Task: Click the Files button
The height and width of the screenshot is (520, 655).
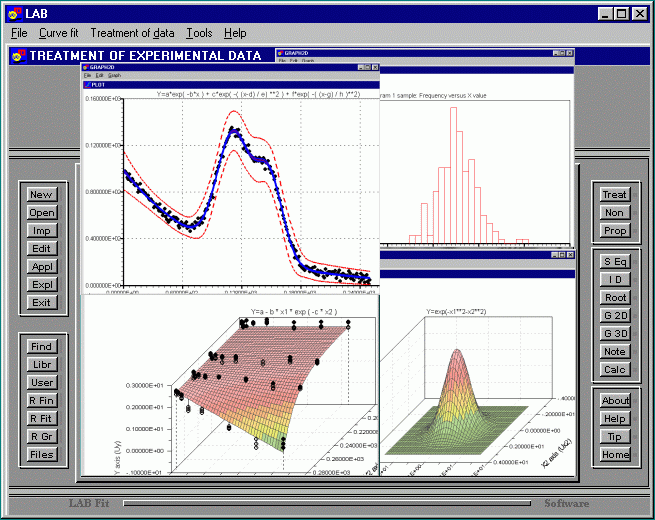Action: 41,455
